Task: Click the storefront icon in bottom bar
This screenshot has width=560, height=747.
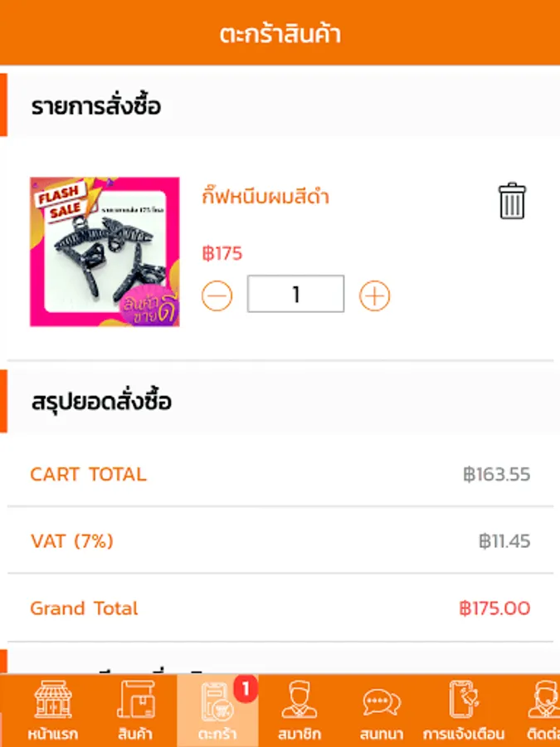Action: tap(53, 699)
